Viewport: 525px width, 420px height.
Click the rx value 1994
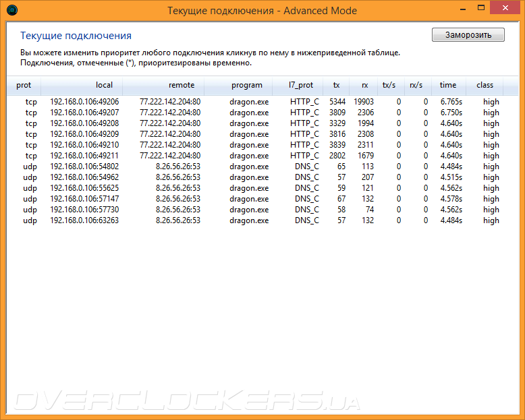pyautogui.click(x=366, y=123)
